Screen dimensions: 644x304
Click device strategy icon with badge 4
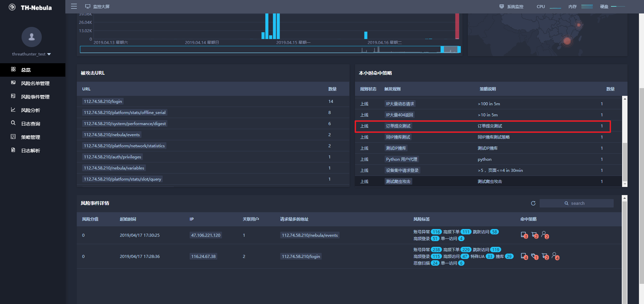coord(524,256)
